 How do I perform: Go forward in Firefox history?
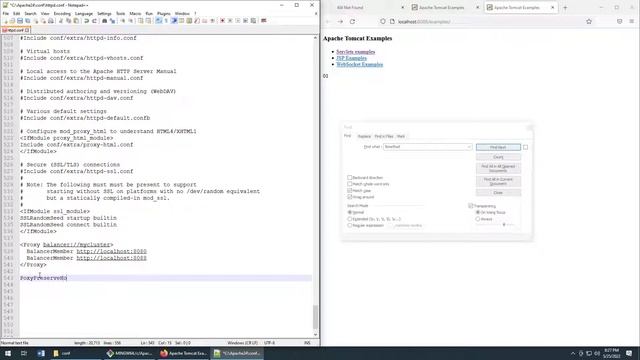pyautogui.click(x=340, y=22)
